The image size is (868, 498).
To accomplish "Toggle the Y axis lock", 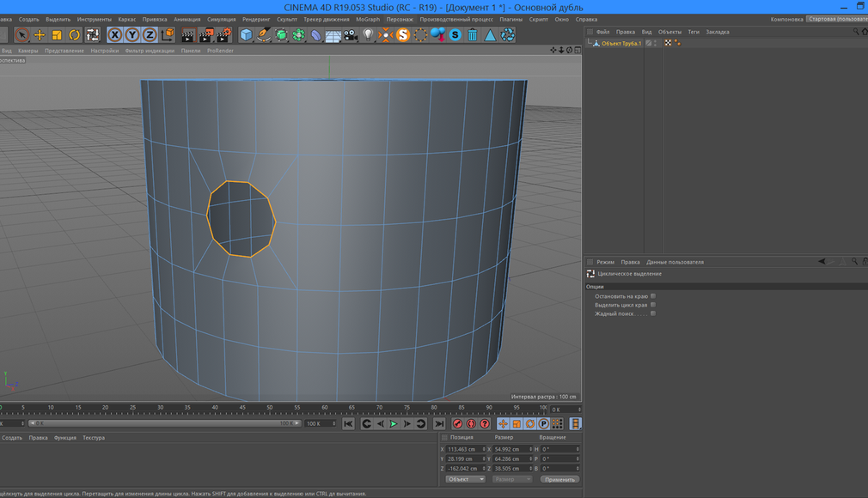I will point(132,35).
